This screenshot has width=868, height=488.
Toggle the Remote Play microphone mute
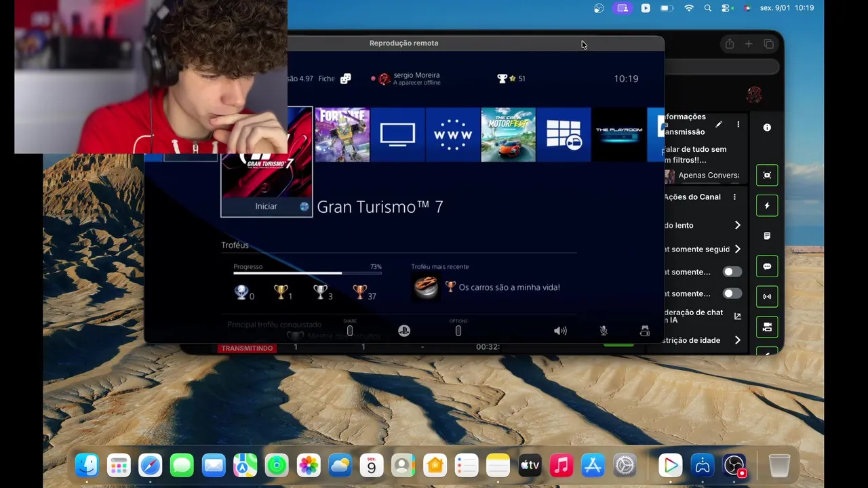[604, 331]
